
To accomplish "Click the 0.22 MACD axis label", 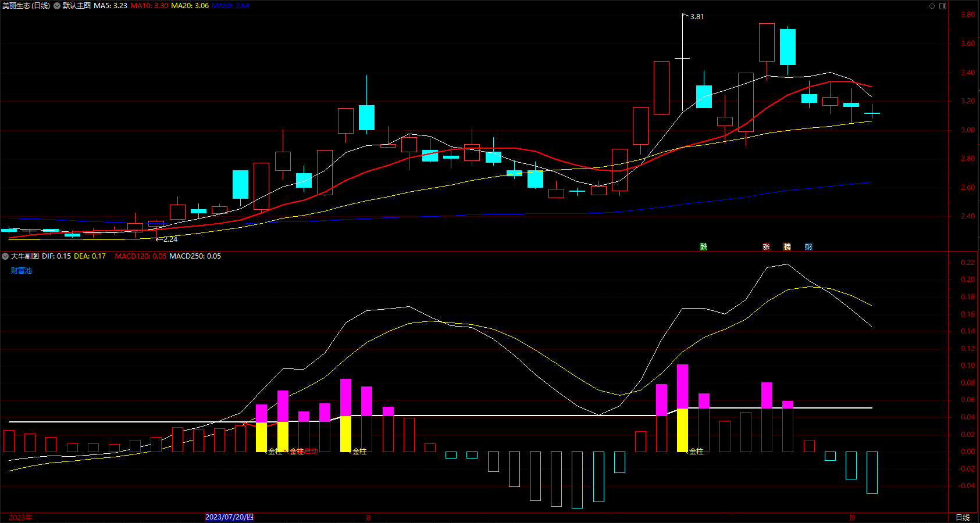I will click(x=968, y=263).
